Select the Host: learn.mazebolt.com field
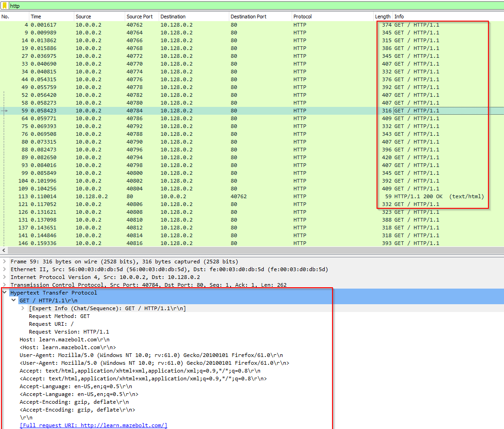Screen dimensions: 504x429 pyautogui.click(x=64, y=340)
